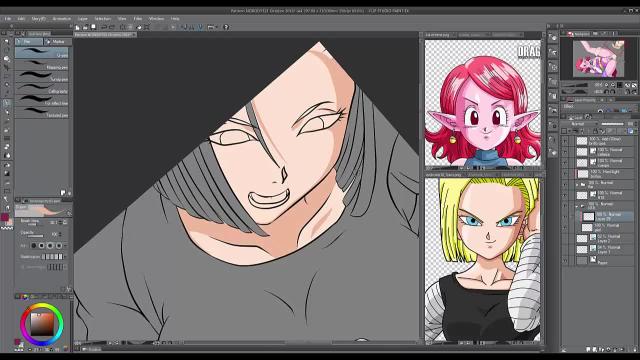
Task: Show the hidden Layer 2
Action: point(565,238)
